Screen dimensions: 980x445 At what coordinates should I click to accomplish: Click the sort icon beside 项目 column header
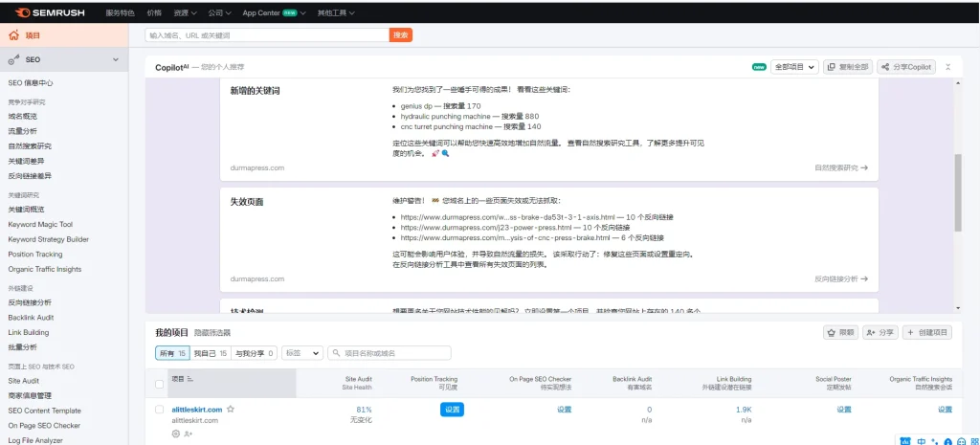(190, 379)
